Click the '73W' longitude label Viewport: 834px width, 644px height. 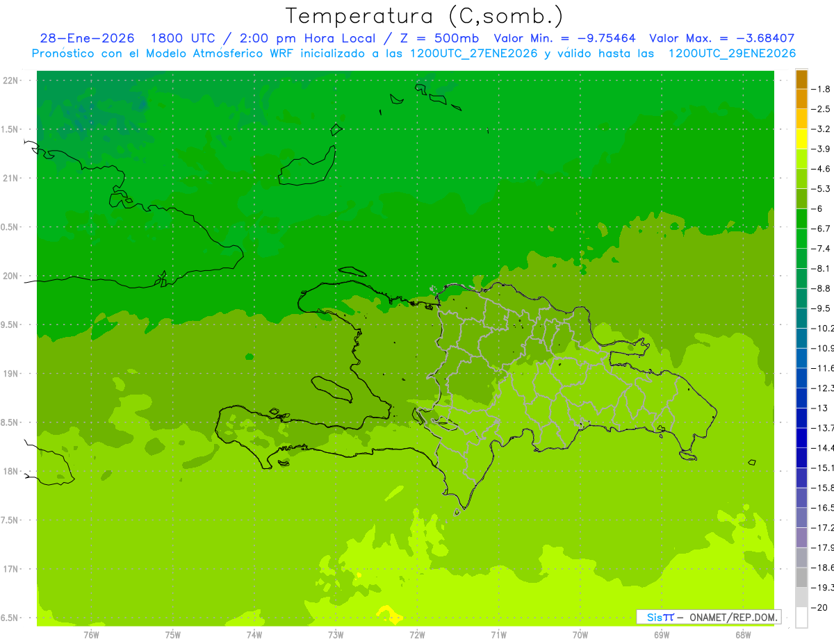point(336,635)
